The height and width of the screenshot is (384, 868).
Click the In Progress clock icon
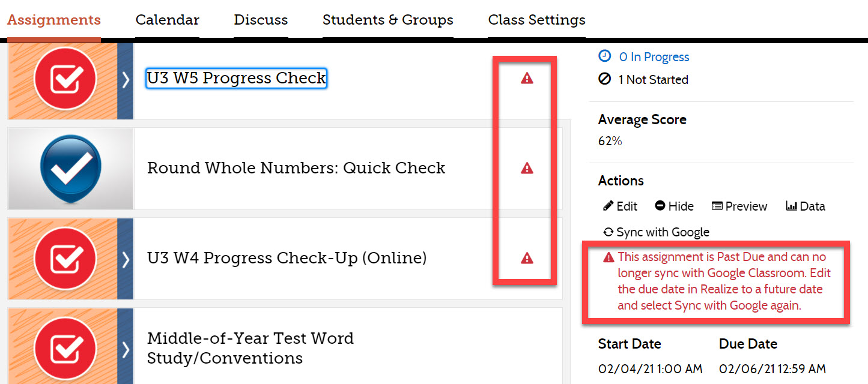604,56
